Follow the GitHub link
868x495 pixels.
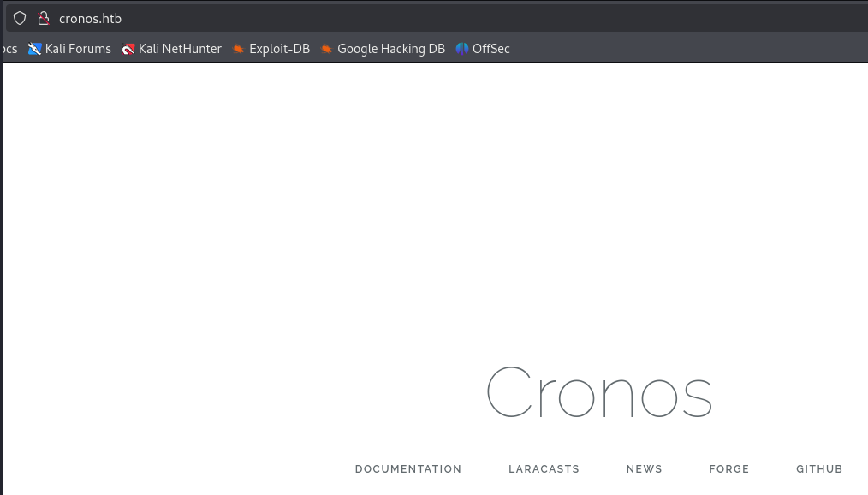pyautogui.click(x=819, y=469)
